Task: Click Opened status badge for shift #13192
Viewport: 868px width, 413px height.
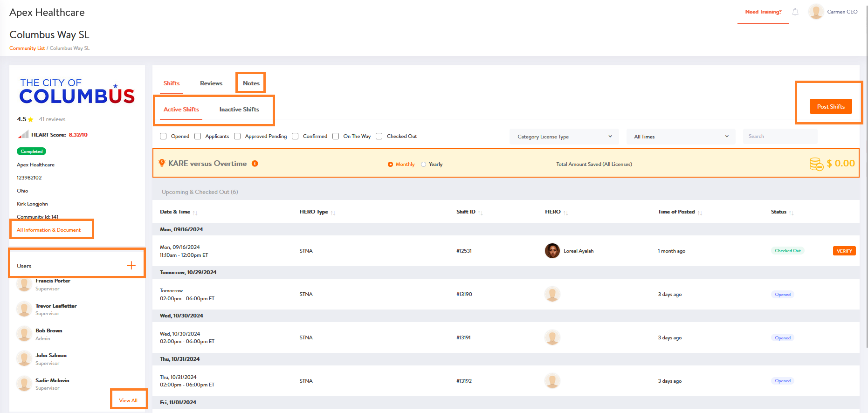Action: click(x=783, y=381)
